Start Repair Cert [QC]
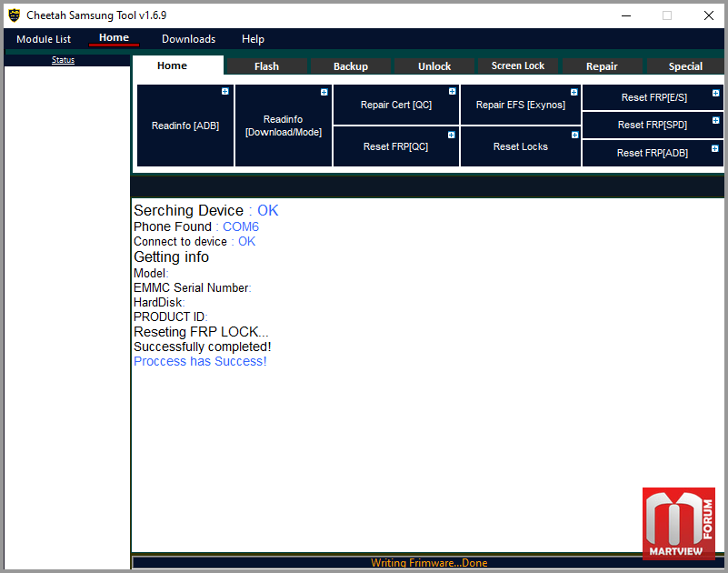This screenshot has height=573, width=728. 396,105
